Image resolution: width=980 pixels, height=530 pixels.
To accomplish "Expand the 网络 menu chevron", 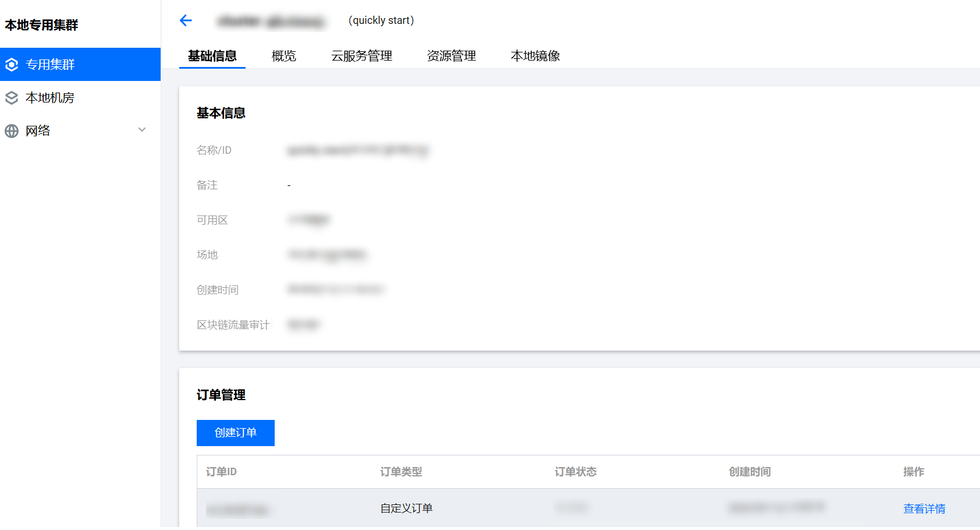I will click(x=142, y=130).
